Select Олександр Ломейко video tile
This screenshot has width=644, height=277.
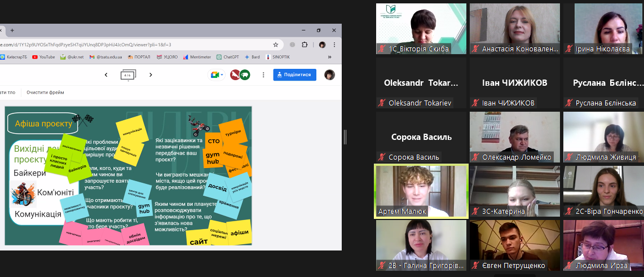(515, 137)
